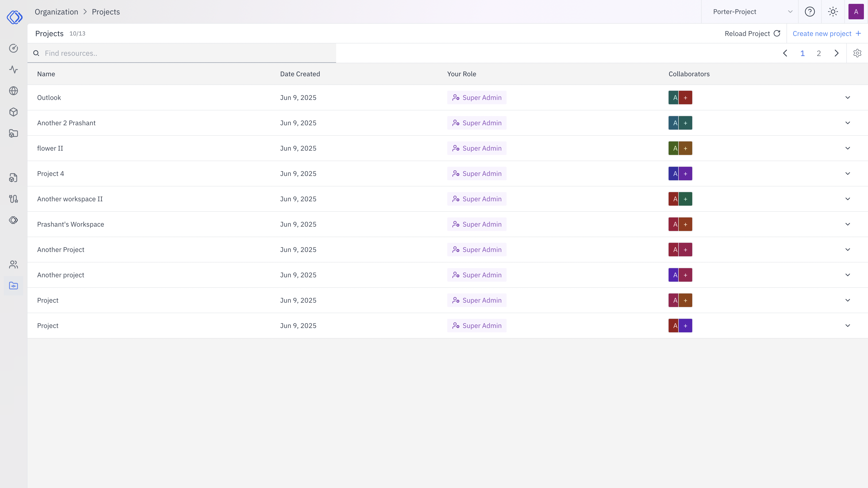The width and height of the screenshot is (868, 488).
Task: Open the plug connections icon in sidebar
Action: [x=14, y=199]
